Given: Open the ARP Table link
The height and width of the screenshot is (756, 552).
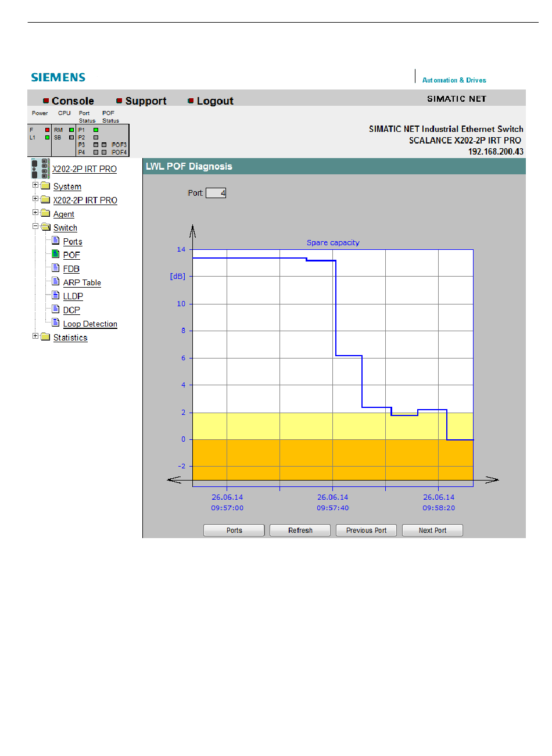Looking at the screenshot, I should pos(82,282).
